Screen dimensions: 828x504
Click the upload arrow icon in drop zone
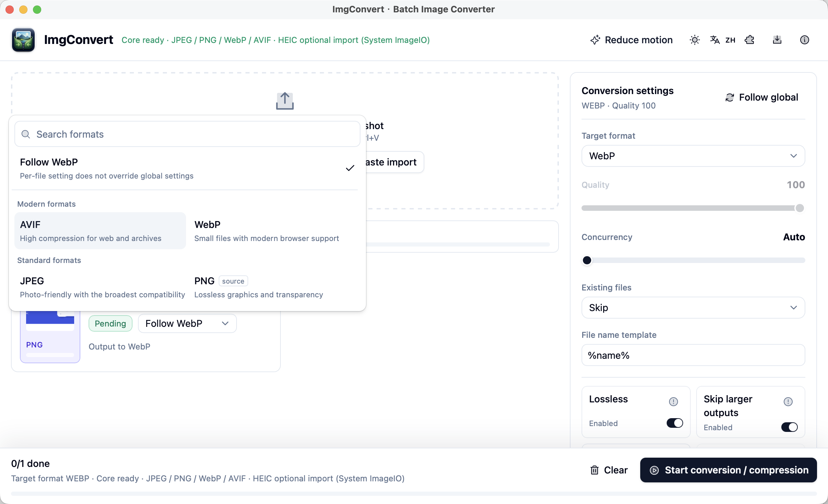click(x=285, y=101)
